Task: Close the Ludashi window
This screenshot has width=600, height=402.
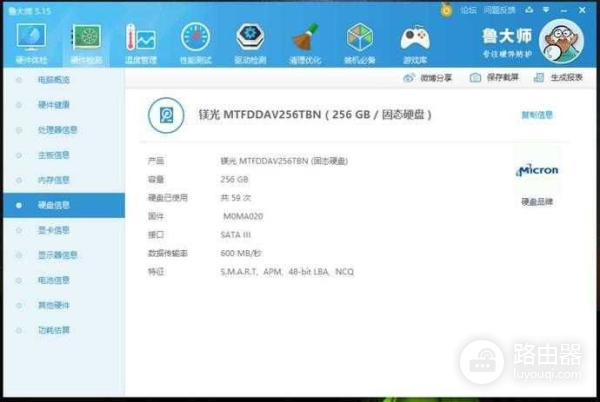Action: (x=582, y=10)
